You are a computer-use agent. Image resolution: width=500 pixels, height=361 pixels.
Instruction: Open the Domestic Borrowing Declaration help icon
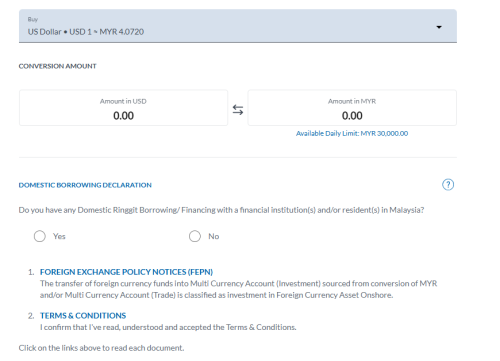pos(448,185)
